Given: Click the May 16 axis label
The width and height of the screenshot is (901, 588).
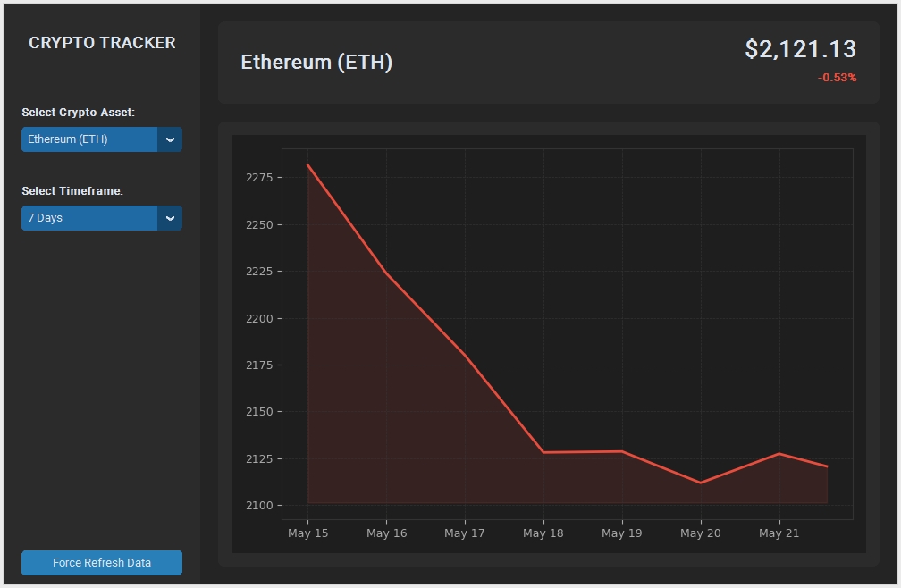Looking at the screenshot, I should click(x=387, y=533).
